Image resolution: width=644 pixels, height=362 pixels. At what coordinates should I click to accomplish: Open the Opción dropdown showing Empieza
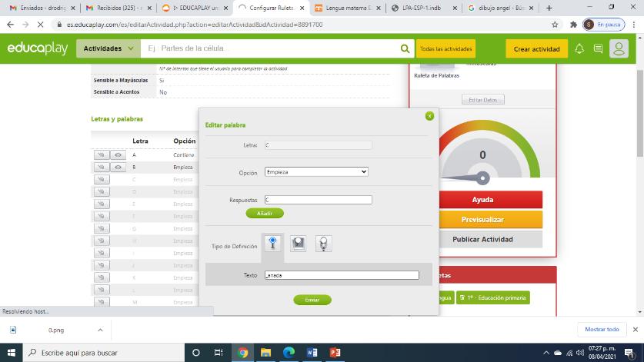click(316, 172)
